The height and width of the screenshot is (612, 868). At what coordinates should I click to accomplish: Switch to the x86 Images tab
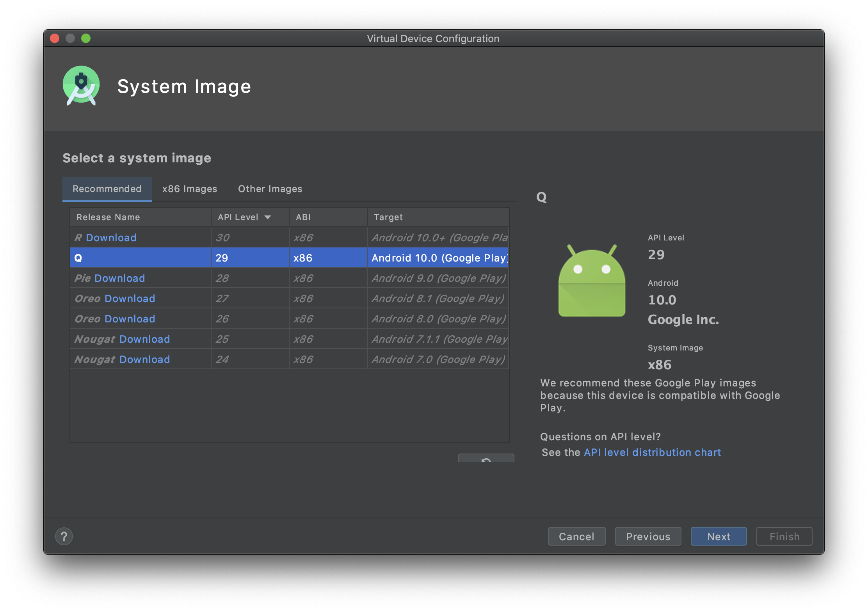pyautogui.click(x=190, y=189)
